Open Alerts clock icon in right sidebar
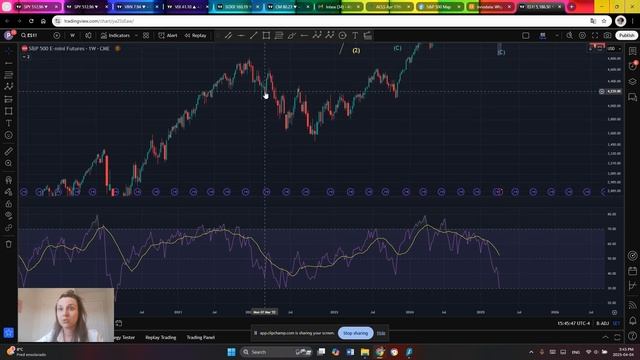The height and width of the screenshot is (360, 640). coord(632,66)
